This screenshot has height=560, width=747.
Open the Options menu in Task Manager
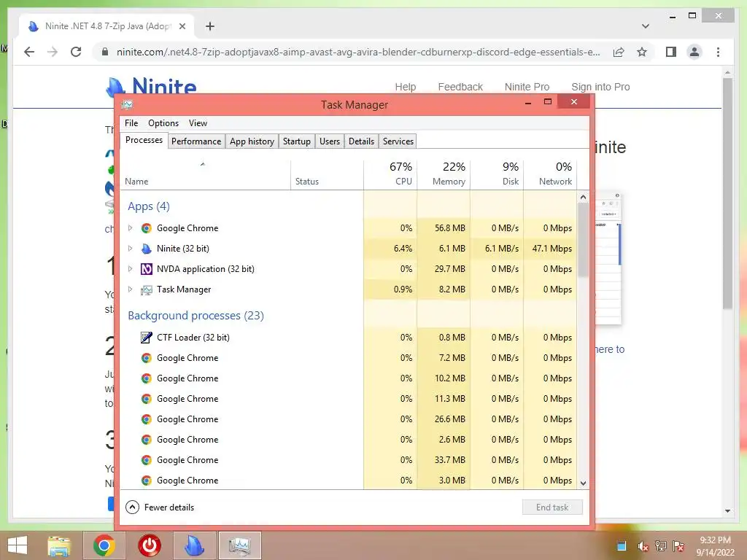tap(163, 122)
